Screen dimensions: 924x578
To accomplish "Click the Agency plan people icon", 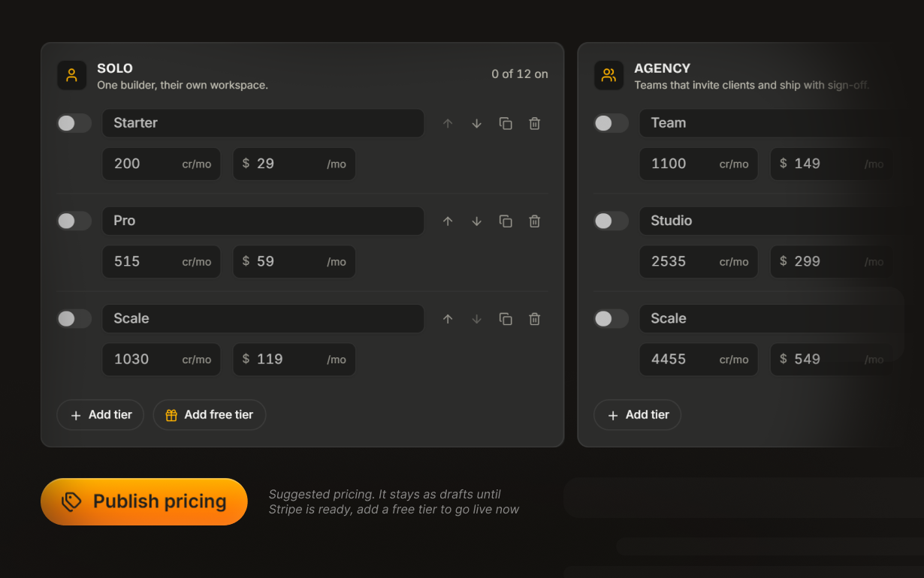I will pos(608,75).
